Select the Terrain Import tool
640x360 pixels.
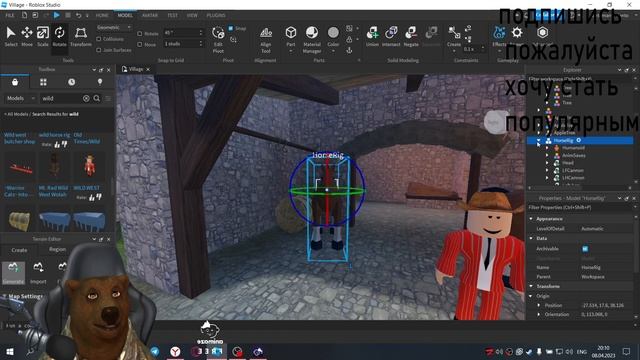coord(38,273)
